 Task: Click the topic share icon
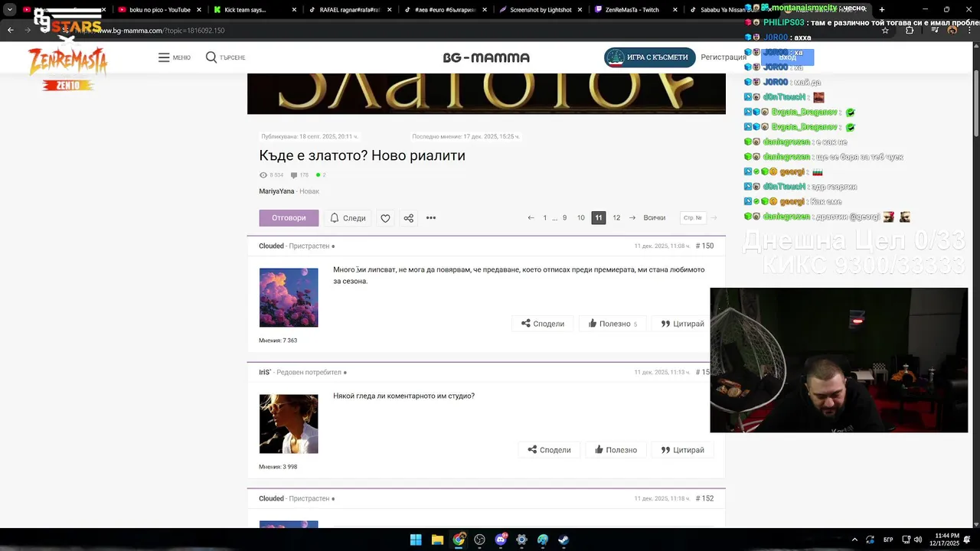coord(408,218)
